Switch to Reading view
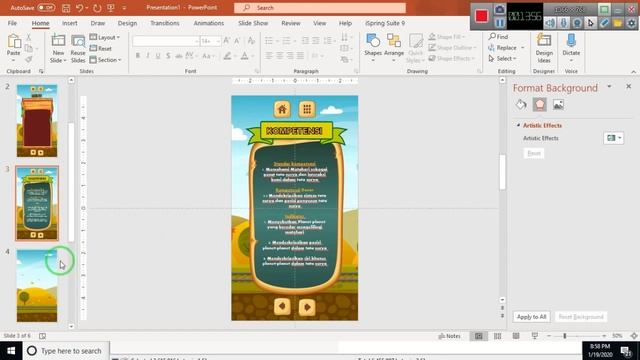This screenshot has height=360, width=640. tap(516, 336)
